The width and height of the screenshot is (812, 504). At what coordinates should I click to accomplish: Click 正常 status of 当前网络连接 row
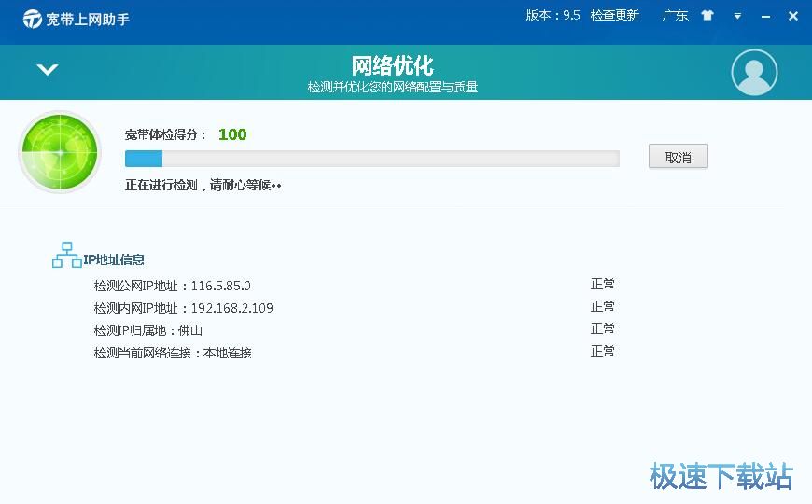tap(602, 351)
